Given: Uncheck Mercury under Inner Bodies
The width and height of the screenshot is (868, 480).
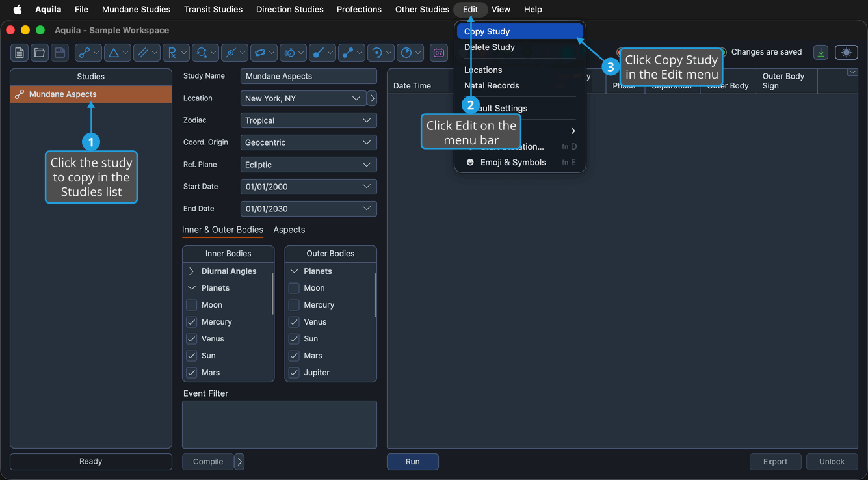Looking at the screenshot, I should point(192,322).
